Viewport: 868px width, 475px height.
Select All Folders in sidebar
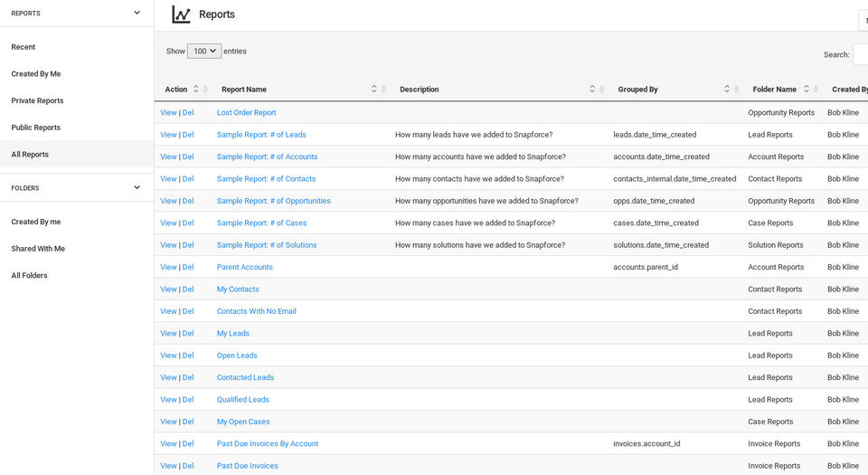[x=29, y=275]
